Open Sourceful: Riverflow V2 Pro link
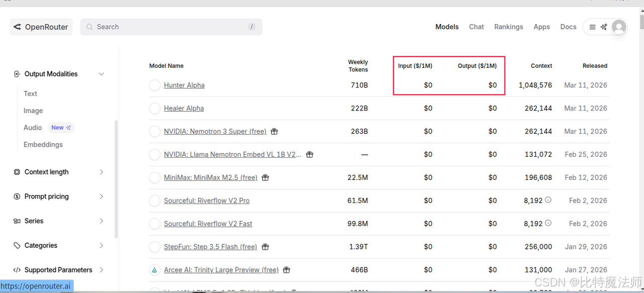This screenshot has height=293, width=644. pyautogui.click(x=207, y=201)
